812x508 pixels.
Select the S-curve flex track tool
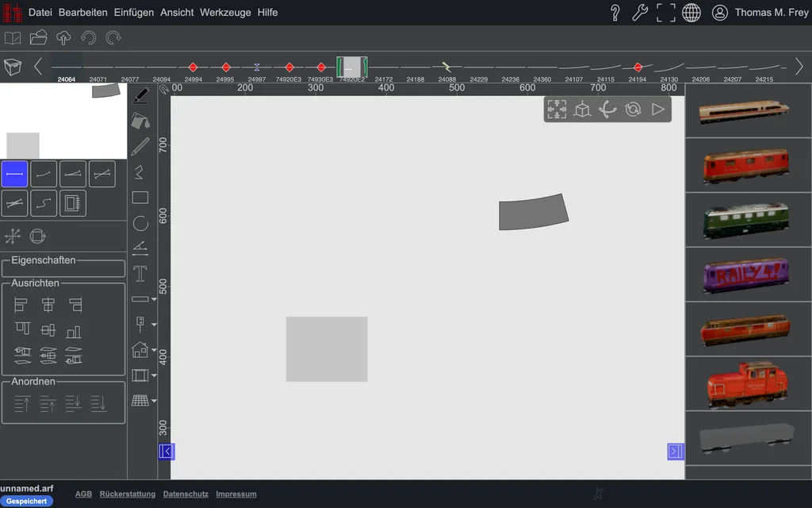click(44, 203)
